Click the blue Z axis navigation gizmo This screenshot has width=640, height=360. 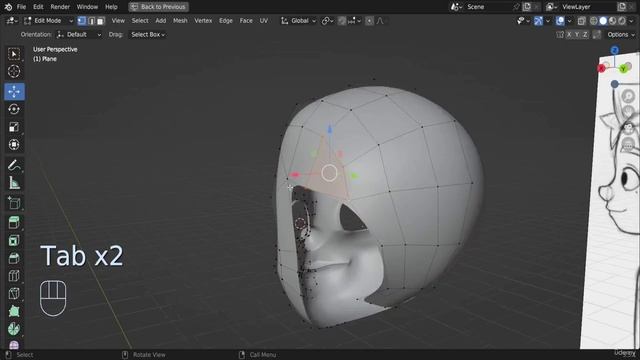[x=615, y=50]
